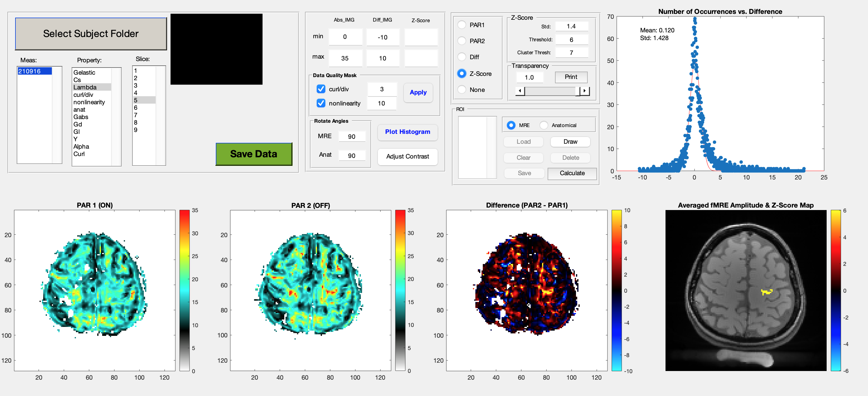
Task: Click the Plot Histogram button
Action: click(x=407, y=132)
